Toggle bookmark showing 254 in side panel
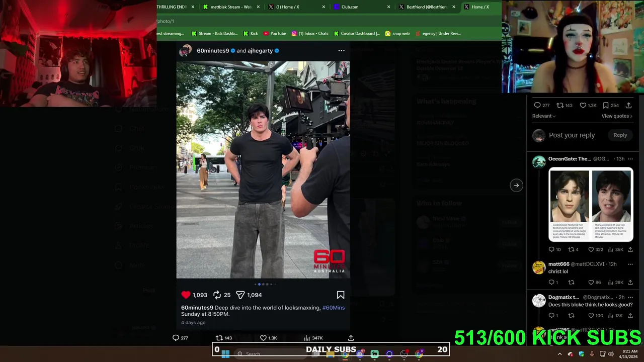The width and height of the screenshot is (644, 362). (610, 106)
